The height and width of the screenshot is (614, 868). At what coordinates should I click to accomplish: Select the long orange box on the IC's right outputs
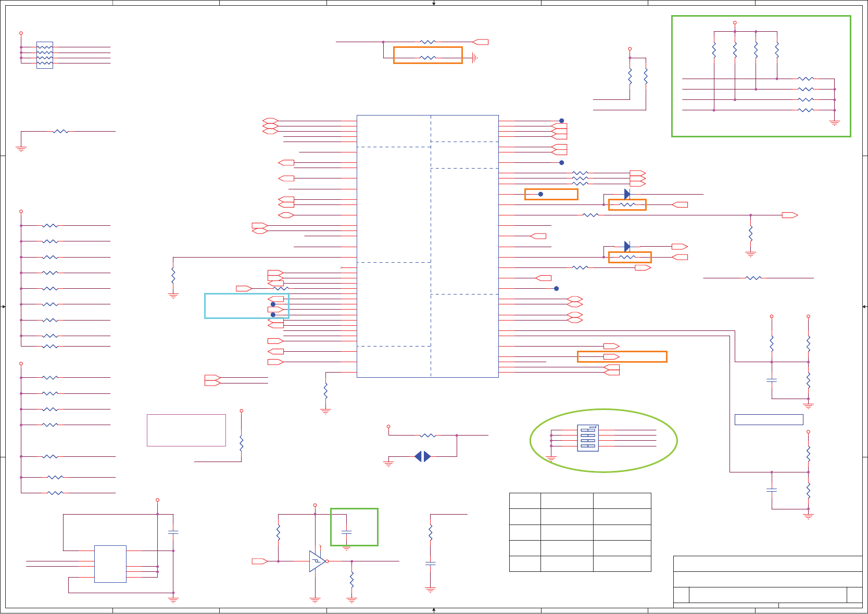pyautogui.click(x=622, y=356)
